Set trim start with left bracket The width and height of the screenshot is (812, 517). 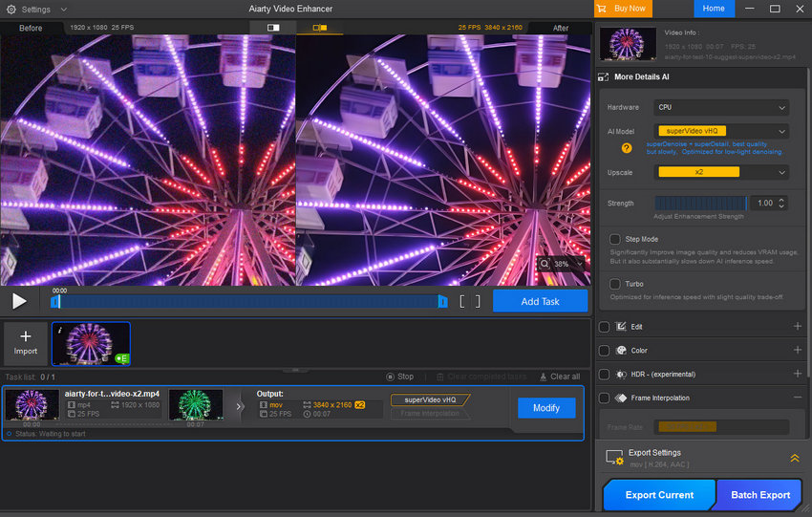point(461,301)
